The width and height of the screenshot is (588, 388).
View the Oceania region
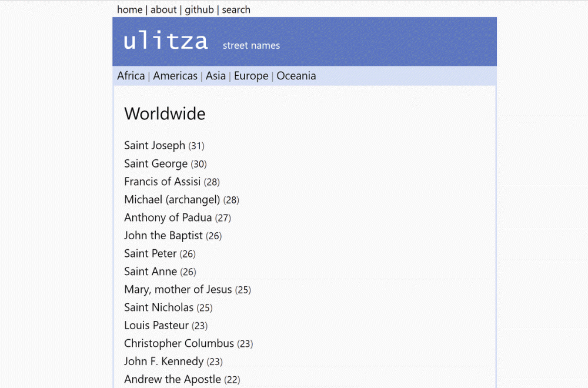tap(296, 76)
